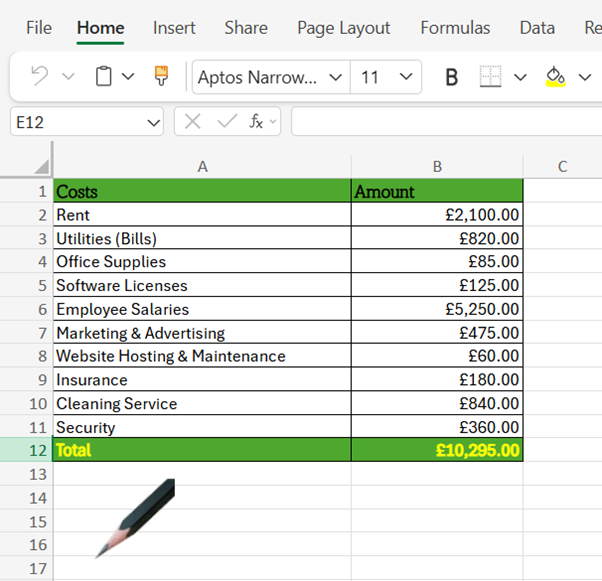Expand the Paste options arrow
602x581 pixels.
pos(128,77)
